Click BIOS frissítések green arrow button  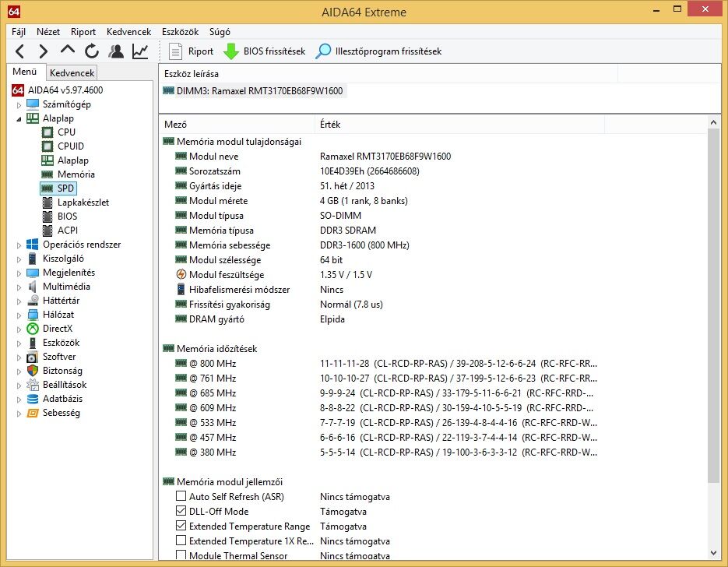tap(264, 51)
